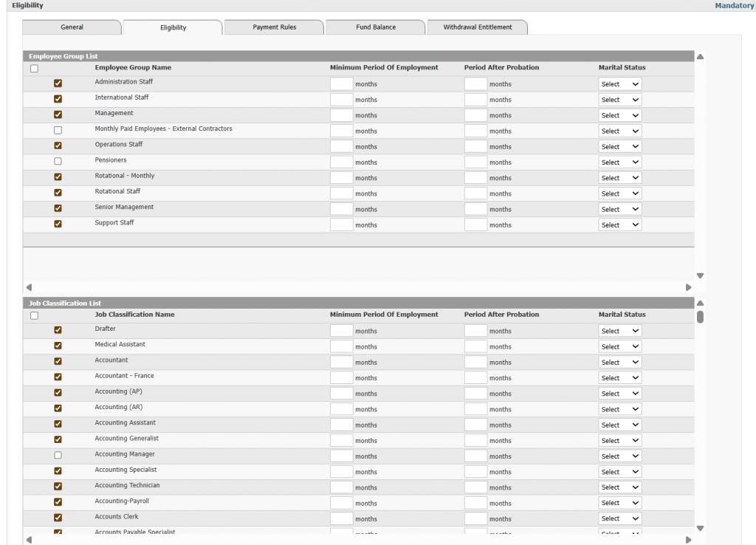Toggle select-all checkbox in Employee Group List
The height and width of the screenshot is (545, 756).
tap(34, 69)
